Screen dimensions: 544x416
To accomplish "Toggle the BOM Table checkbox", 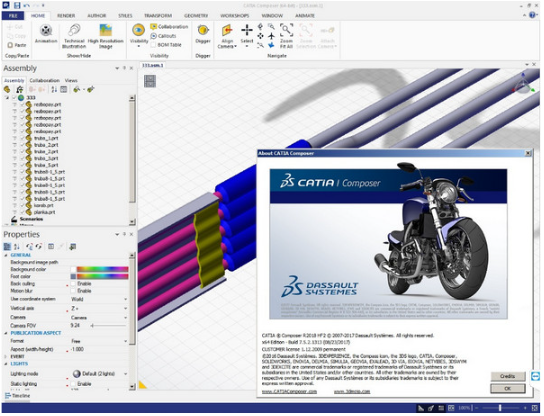I will click(x=153, y=45).
